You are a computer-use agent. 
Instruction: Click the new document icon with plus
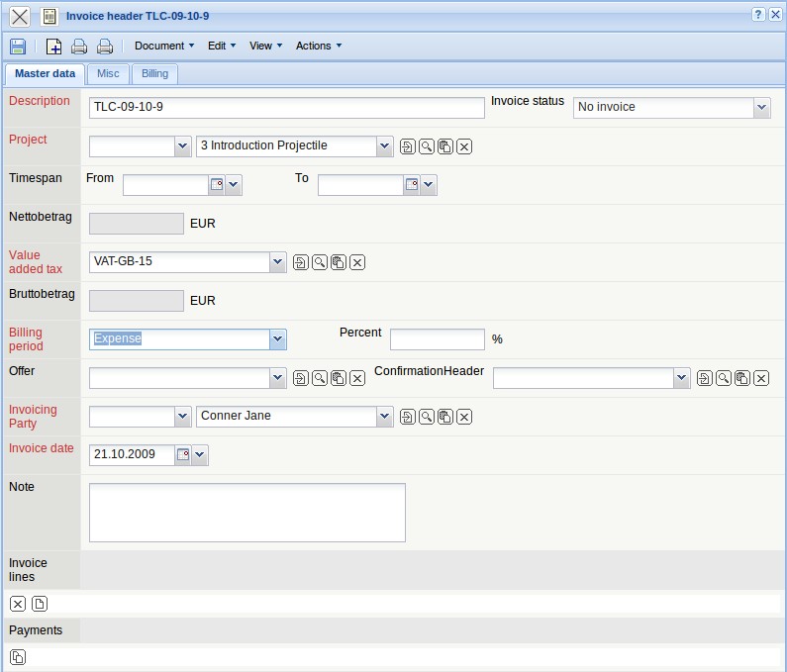(x=54, y=46)
